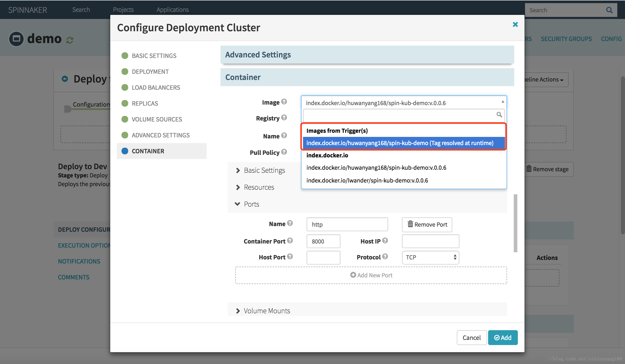The height and width of the screenshot is (364, 625).
Task: Click the Add button
Action: (x=503, y=338)
